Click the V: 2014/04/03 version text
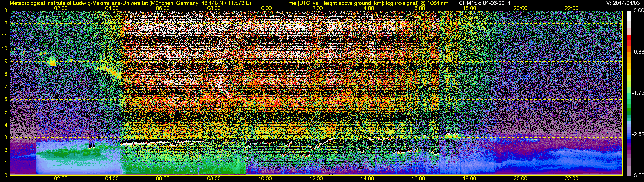The width and height of the screenshot is (644, 182). point(624,3)
